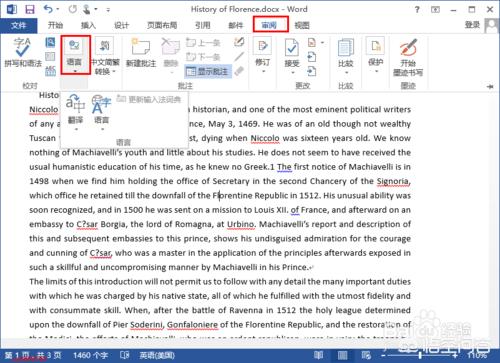Go to previous comment 上一条

[x=203, y=42]
